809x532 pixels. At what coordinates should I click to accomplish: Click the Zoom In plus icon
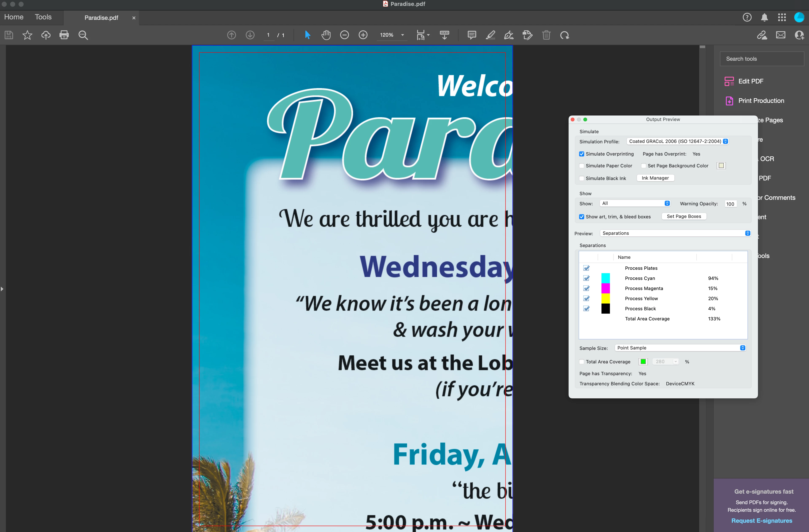coord(363,35)
